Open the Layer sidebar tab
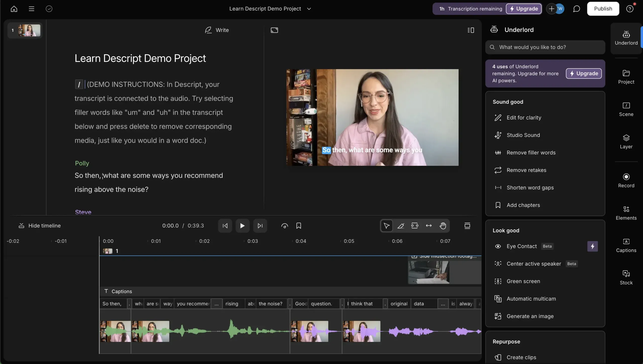Viewport: 643px width, 364px height. click(626, 142)
